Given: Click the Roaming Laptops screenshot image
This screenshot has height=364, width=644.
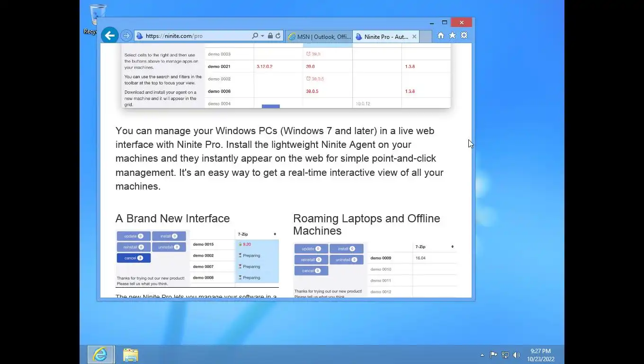Looking at the screenshot, I should [x=375, y=271].
